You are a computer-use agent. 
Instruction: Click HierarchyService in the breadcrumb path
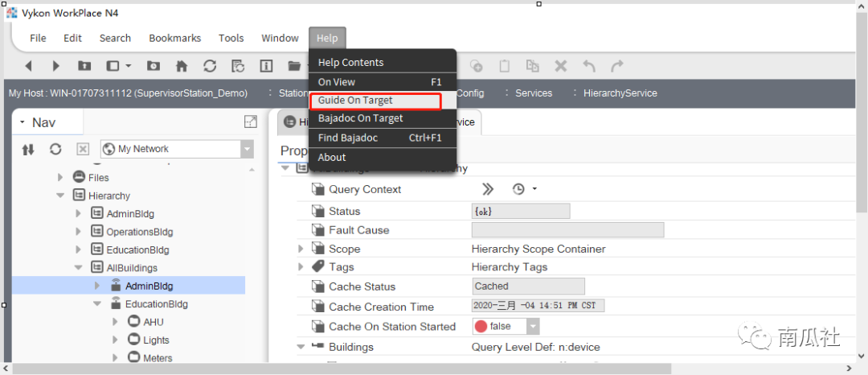click(x=620, y=93)
